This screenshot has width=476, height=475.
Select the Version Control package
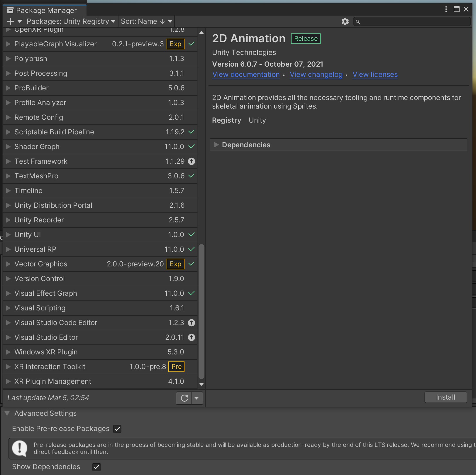coord(100,279)
